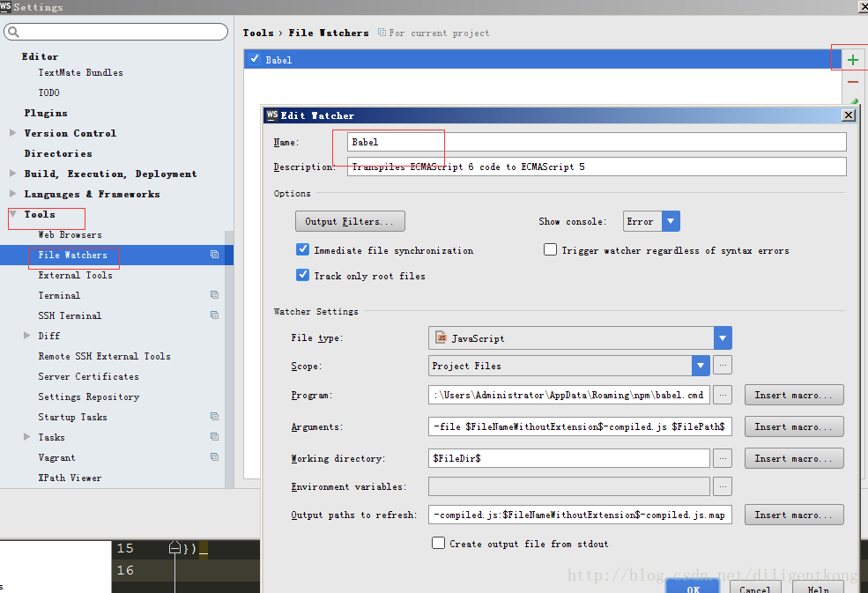868x593 pixels.
Task: Open the File type dropdown
Action: (723, 337)
